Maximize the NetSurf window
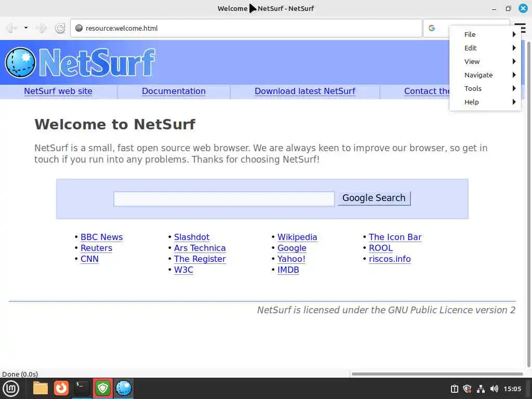Screen dimensions: 532x399 pos(508,9)
